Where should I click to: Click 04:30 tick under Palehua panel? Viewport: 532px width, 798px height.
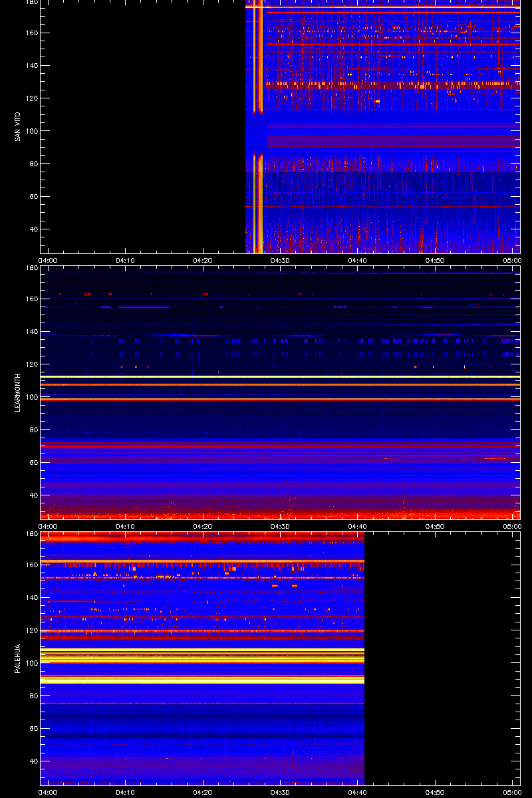click(280, 792)
